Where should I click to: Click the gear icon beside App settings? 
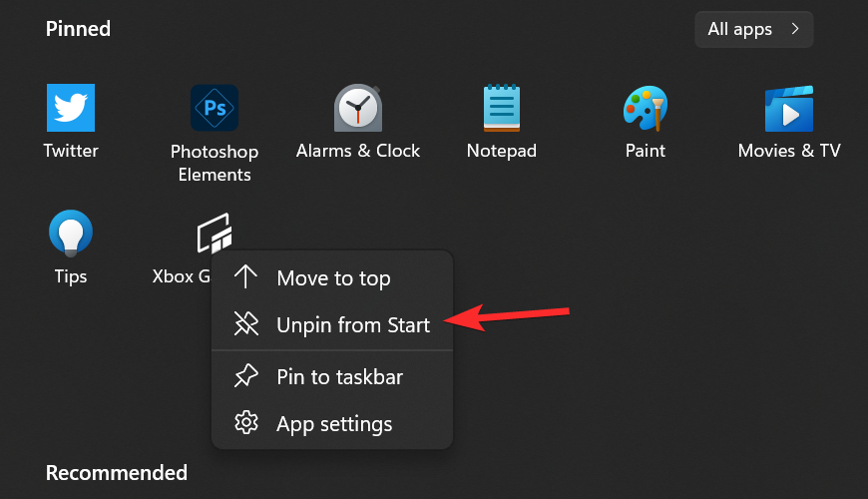(x=245, y=423)
